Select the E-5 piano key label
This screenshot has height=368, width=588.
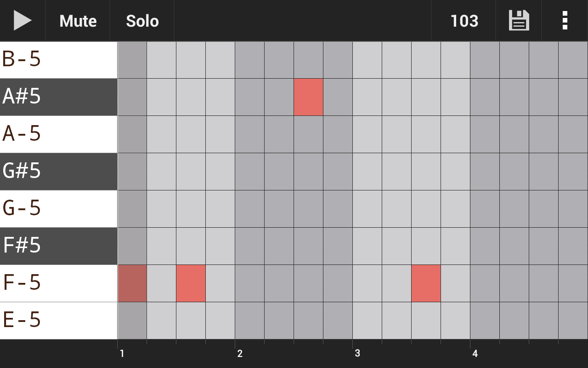[28, 321]
